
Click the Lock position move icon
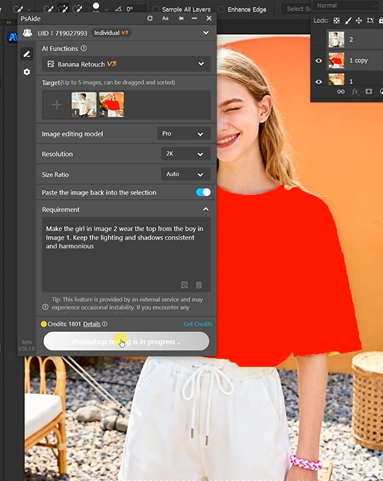click(359, 21)
